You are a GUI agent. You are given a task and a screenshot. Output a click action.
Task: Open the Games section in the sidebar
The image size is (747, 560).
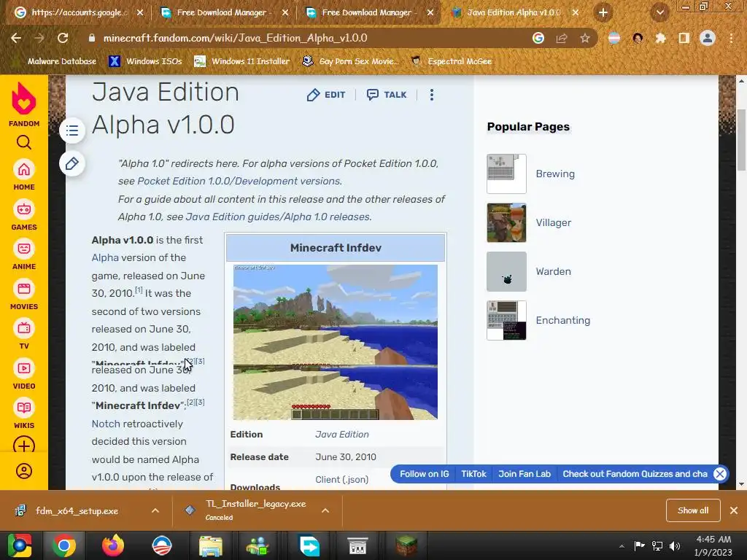(x=24, y=215)
